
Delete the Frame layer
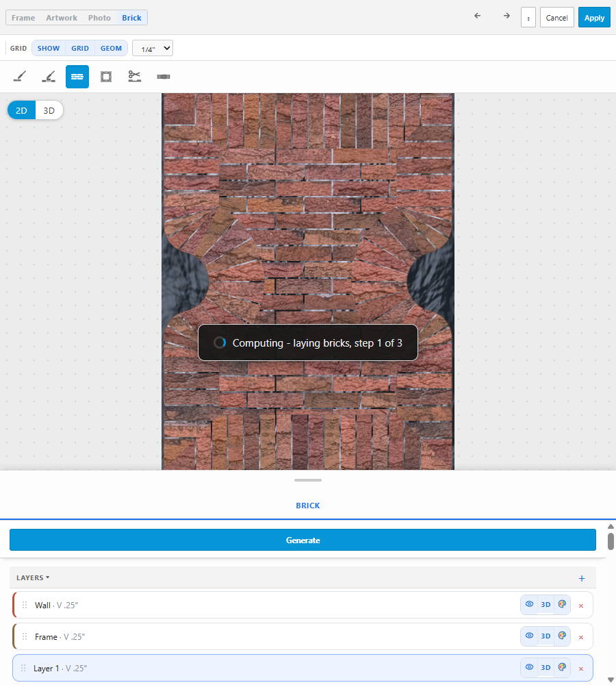[x=581, y=637]
